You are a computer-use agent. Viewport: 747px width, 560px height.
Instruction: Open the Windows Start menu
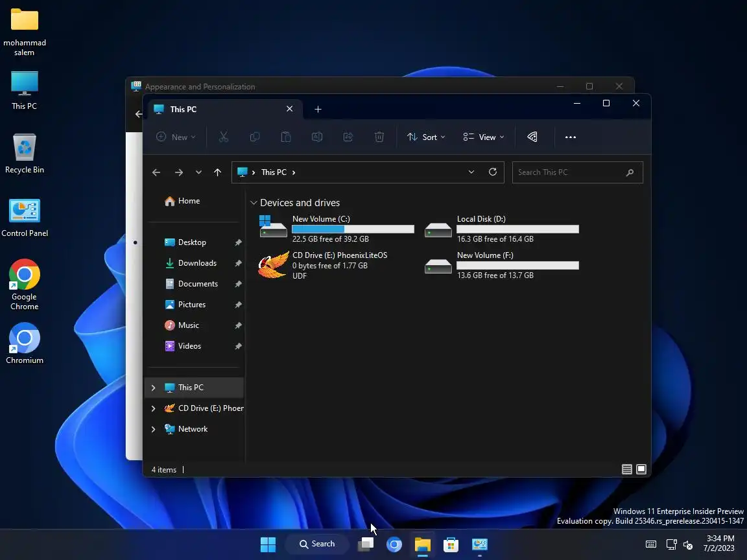tap(268, 544)
